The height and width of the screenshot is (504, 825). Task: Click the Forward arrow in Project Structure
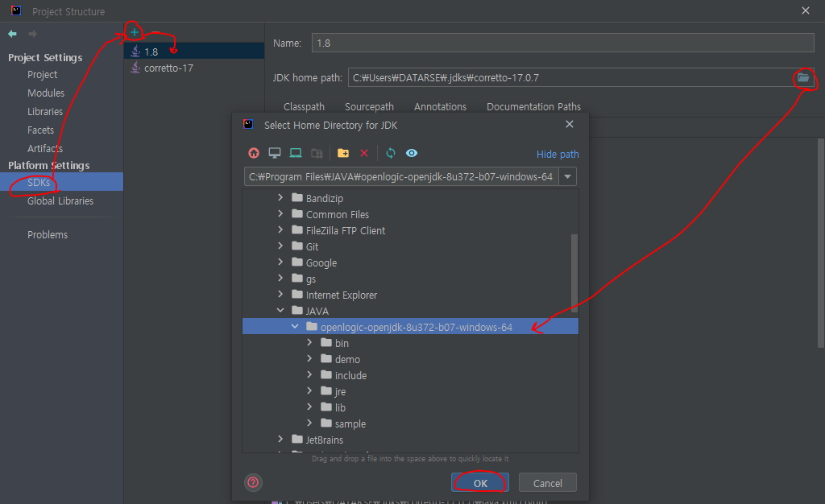pos(32,34)
